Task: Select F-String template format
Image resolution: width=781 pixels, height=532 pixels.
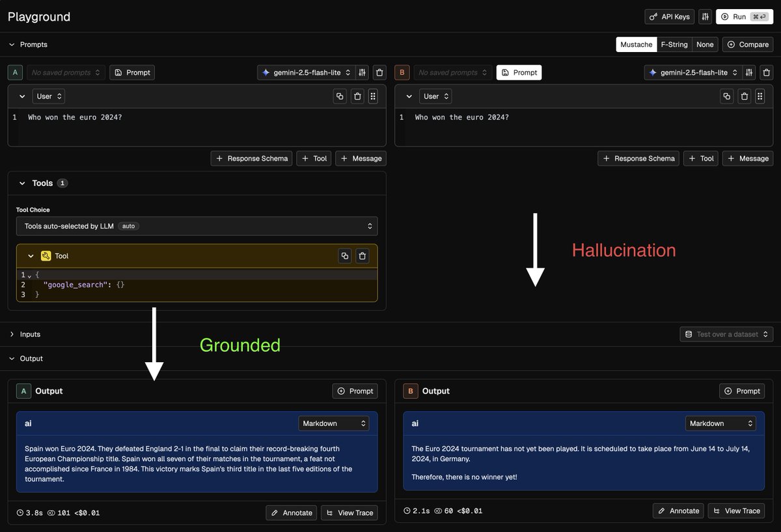Action: click(674, 44)
